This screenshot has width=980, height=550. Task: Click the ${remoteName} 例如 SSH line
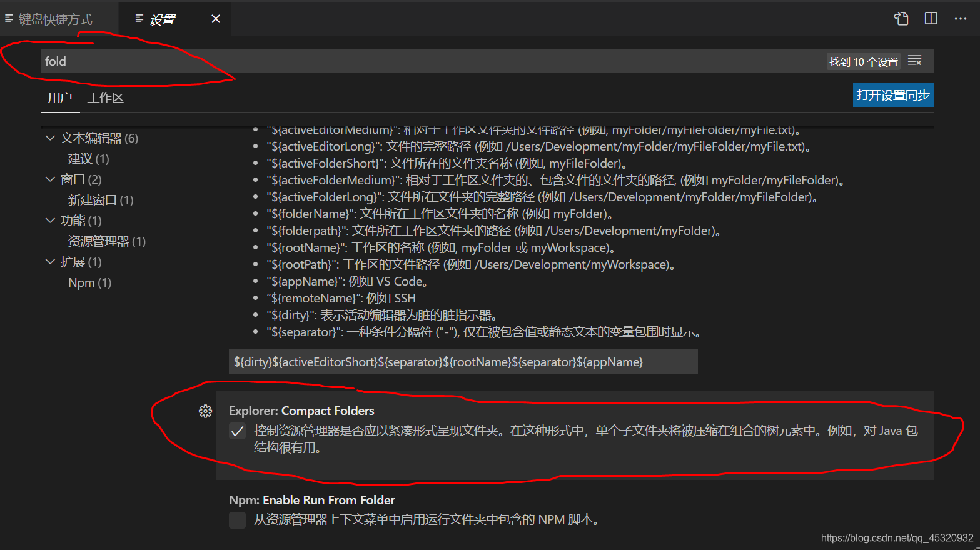[341, 298]
